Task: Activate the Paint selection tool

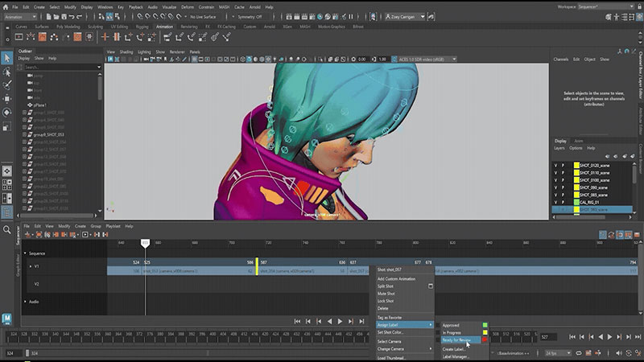Action: click(x=7, y=85)
